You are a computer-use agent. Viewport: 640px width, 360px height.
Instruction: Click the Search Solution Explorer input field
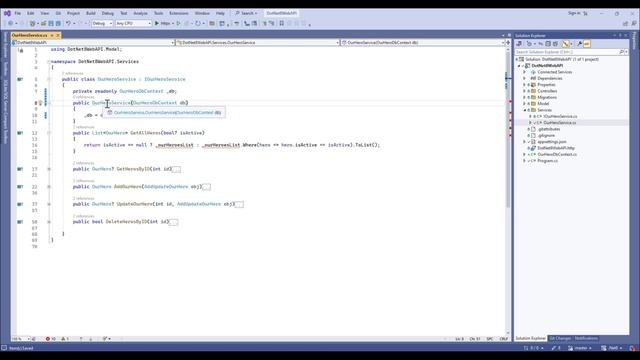(x=567, y=52)
